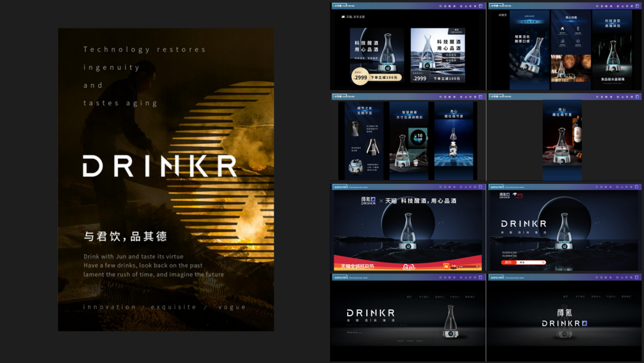Viewport: 644px width, 363px height.
Task: Click the carousel indicator dashes on the DRINKR website
Action: pyautogui.click(x=410, y=341)
